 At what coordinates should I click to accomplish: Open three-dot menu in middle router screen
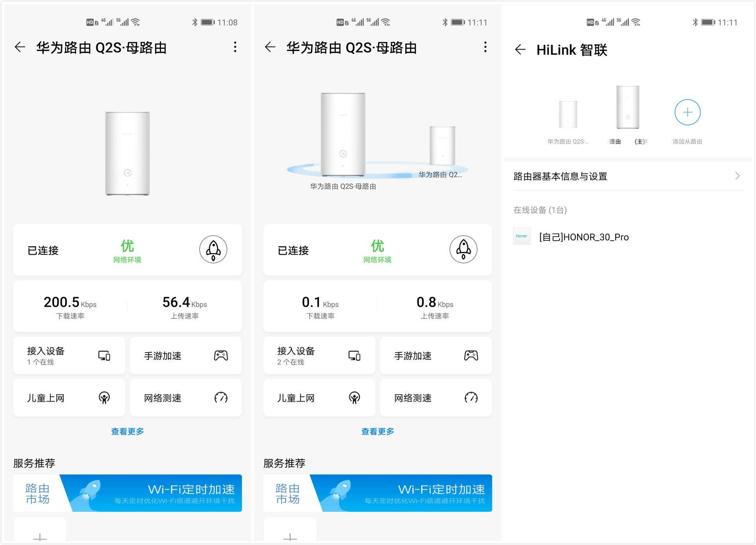485,47
